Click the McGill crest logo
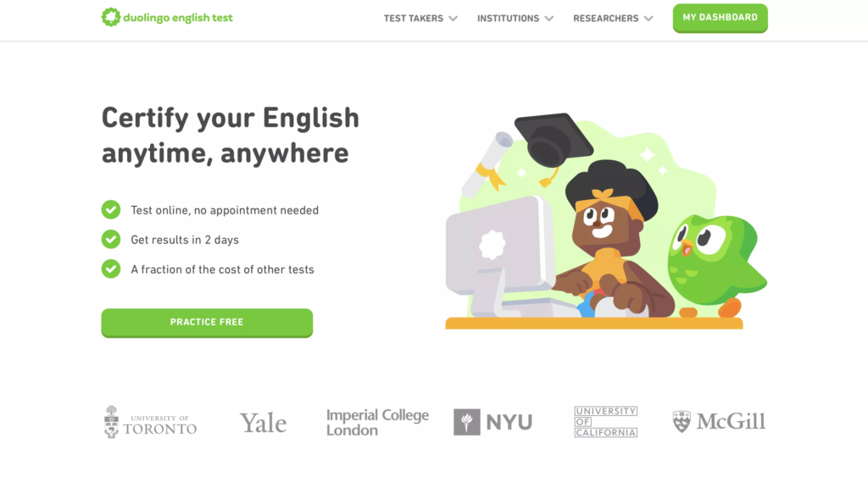 click(x=682, y=421)
